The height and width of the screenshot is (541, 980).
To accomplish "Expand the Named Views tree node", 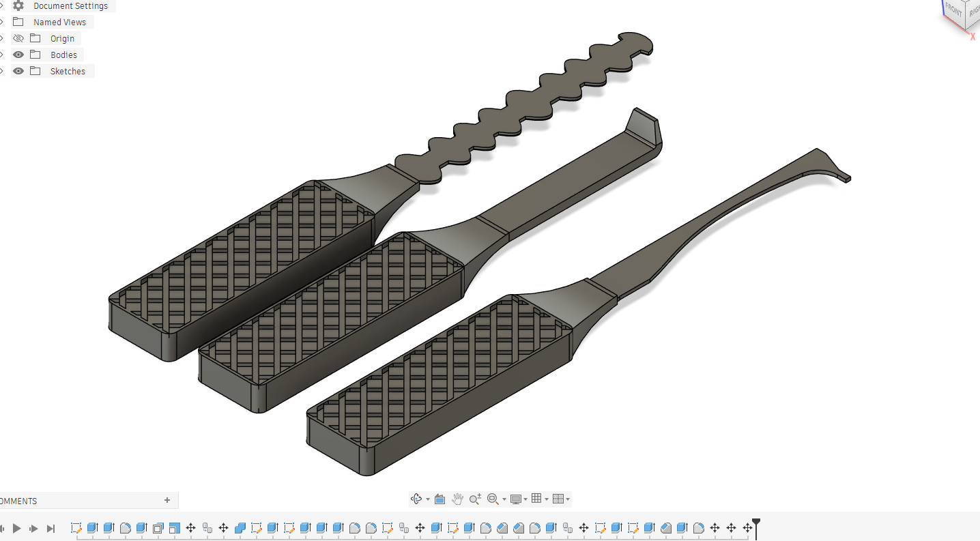I will pyautogui.click(x=2, y=22).
